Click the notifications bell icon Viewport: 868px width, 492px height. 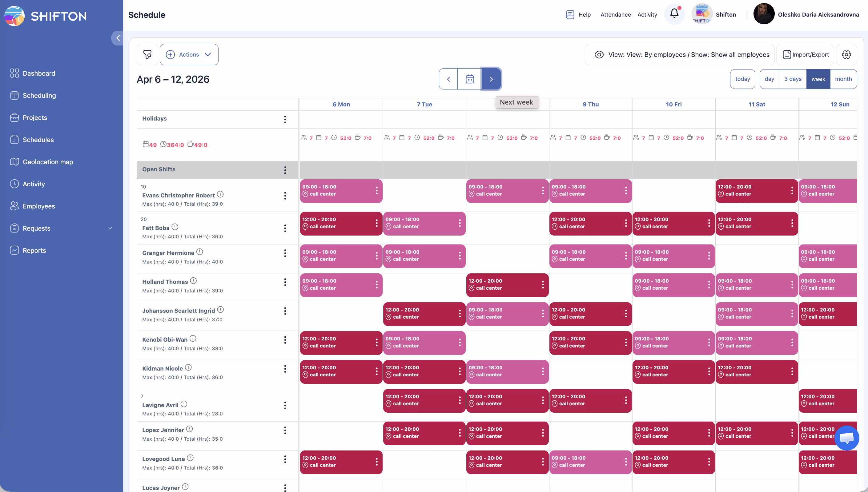(674, 14)
